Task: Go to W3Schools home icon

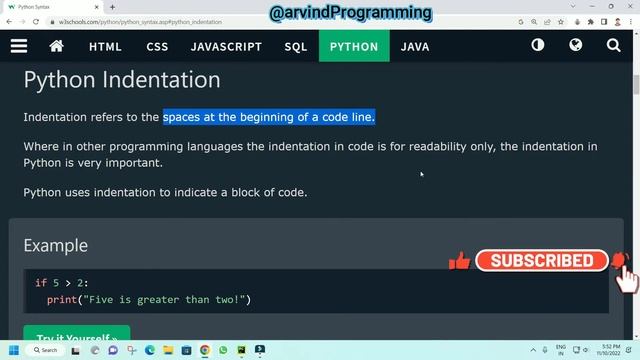Action: [56, 46]
